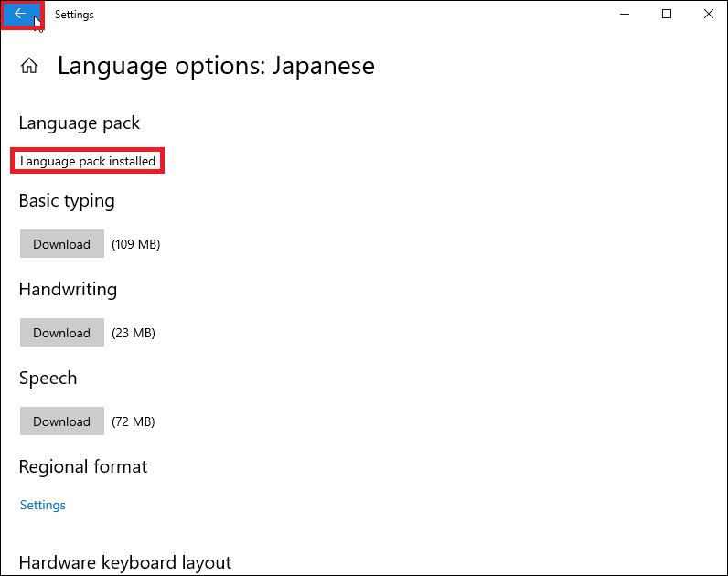Click the Regional format heading

point(83,467)
